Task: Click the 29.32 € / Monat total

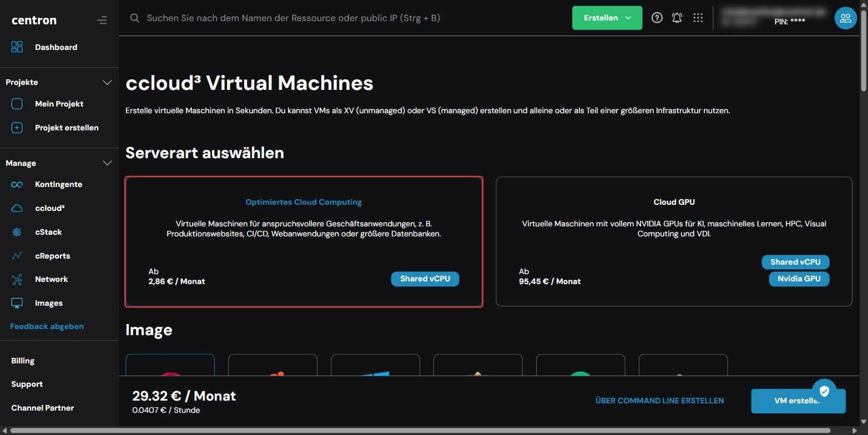Action: [184, 396]
